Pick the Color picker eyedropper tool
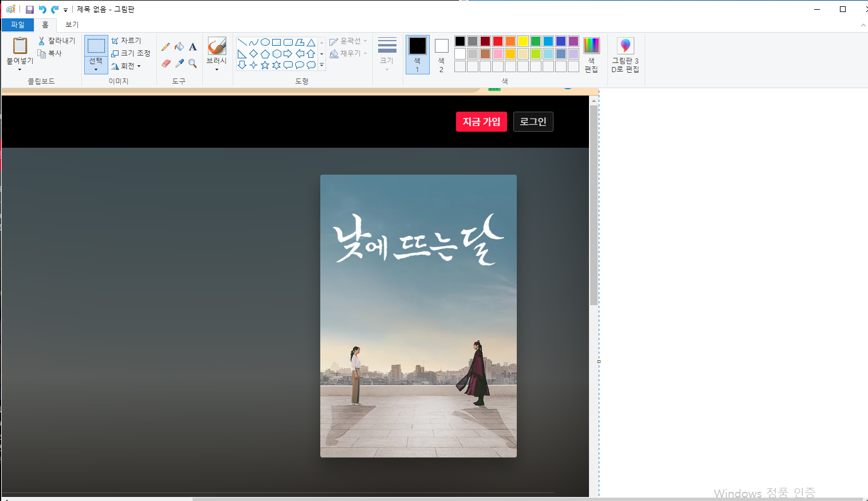Screen dimensions: 868x501 pos(179,64)
